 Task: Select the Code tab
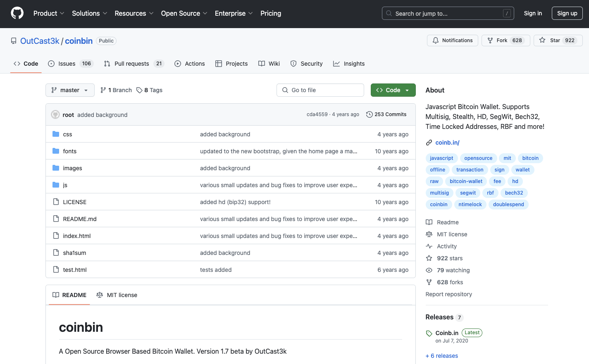pos(26,64)
